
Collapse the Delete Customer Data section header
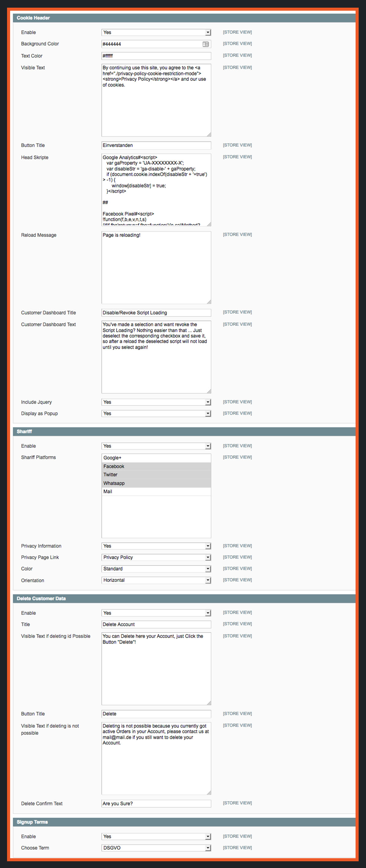pyautogui.click(x=184, y=598)
